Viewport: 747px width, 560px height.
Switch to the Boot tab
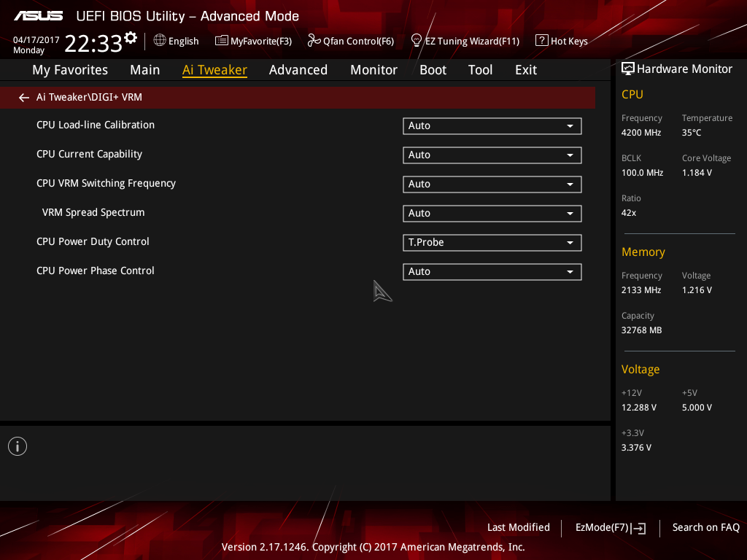pyautogui.click(x=433, y=70)
